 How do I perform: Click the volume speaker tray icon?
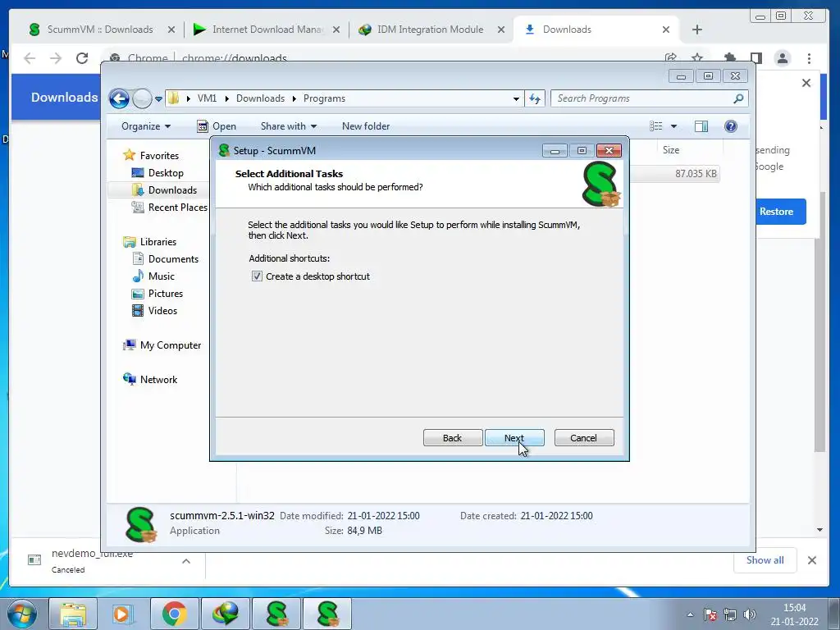tap(750, 614)
